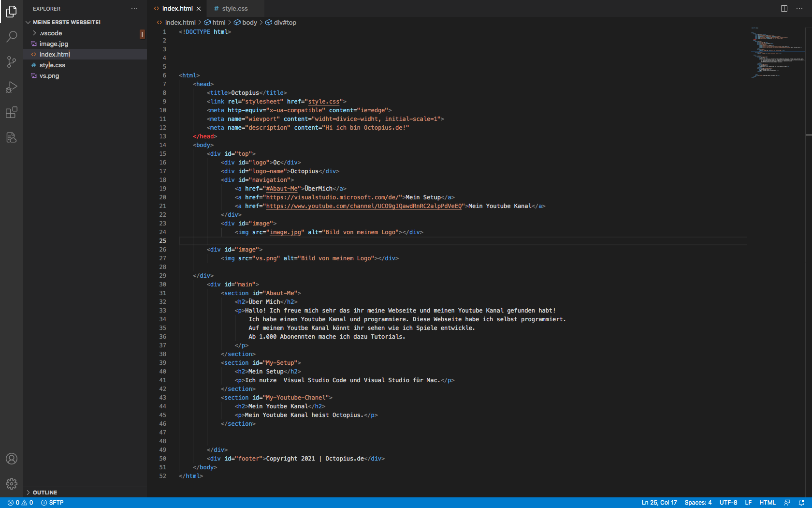Screen dimensions: 812x508
Task: Open the Remote Explorer icon below Extensions
Action: point(12,137)
